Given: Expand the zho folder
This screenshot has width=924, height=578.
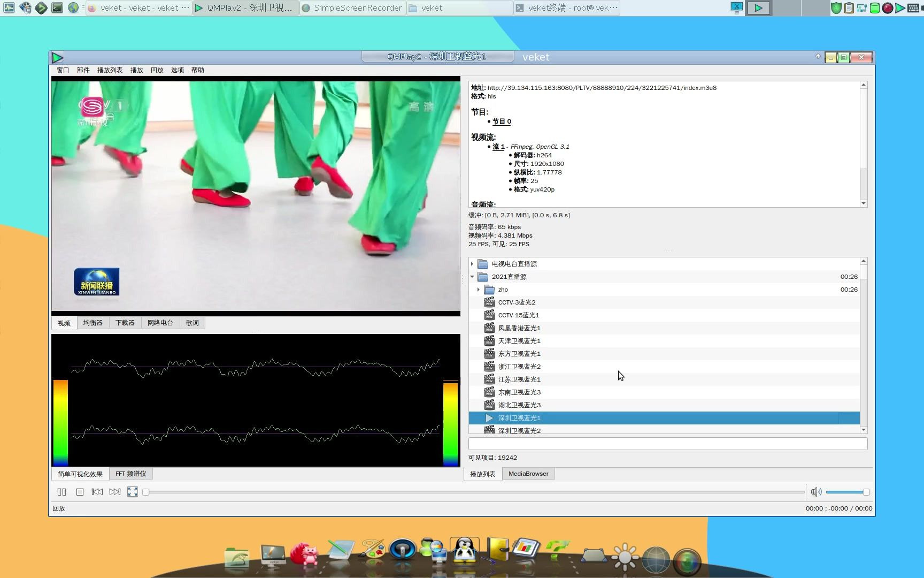Looking at the screenshot, I should (479, 290).
